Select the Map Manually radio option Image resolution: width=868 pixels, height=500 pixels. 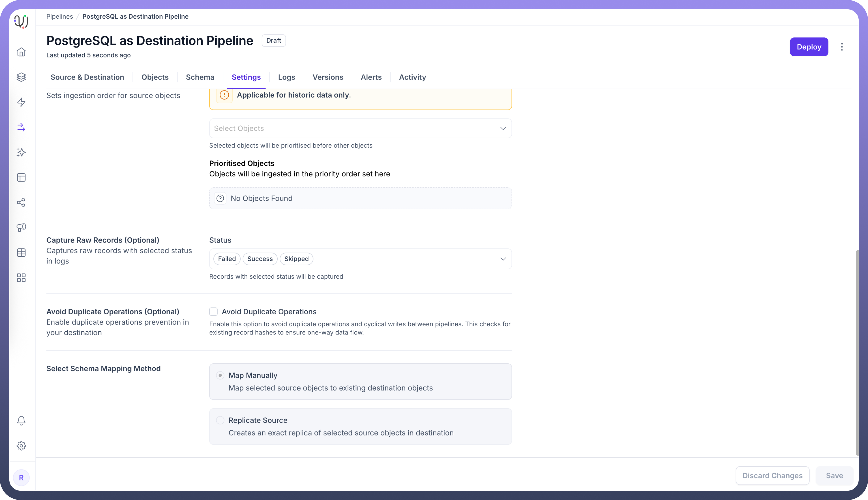[220, 375]
